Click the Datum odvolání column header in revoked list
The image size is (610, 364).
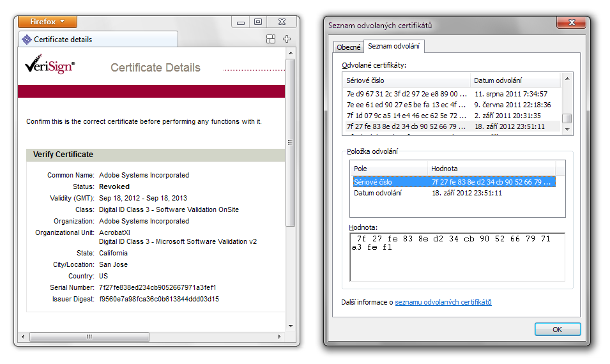pyautogui.click(x=515, y=80)
